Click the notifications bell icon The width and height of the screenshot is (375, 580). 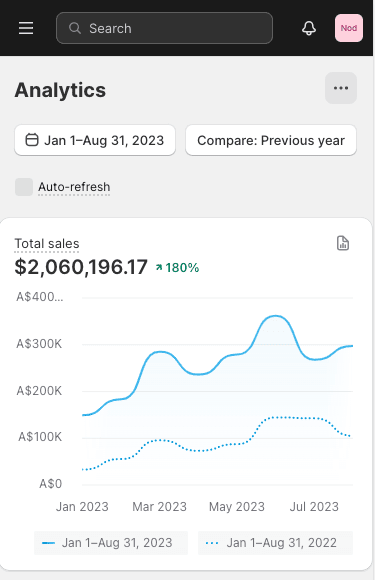coord(309,28)
